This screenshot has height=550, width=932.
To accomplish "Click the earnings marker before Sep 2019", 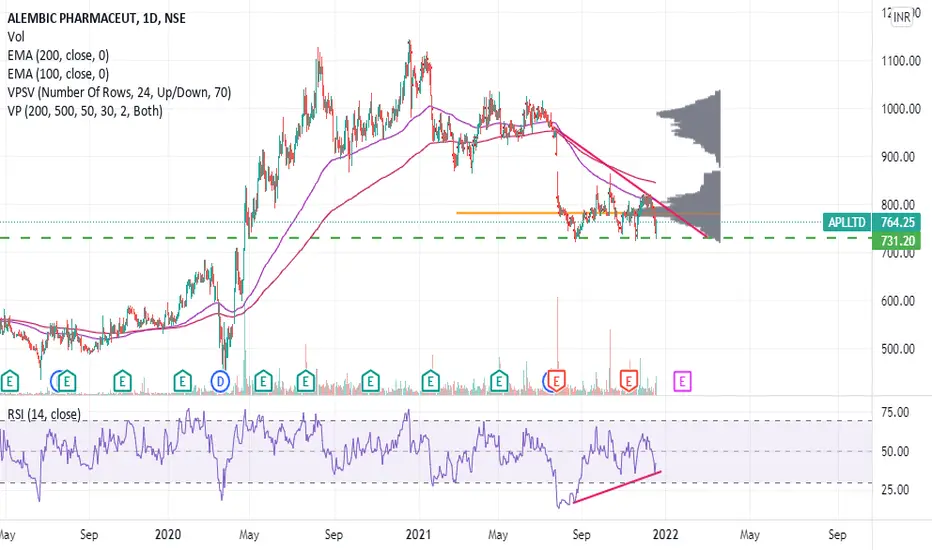I will pos(67,381).
